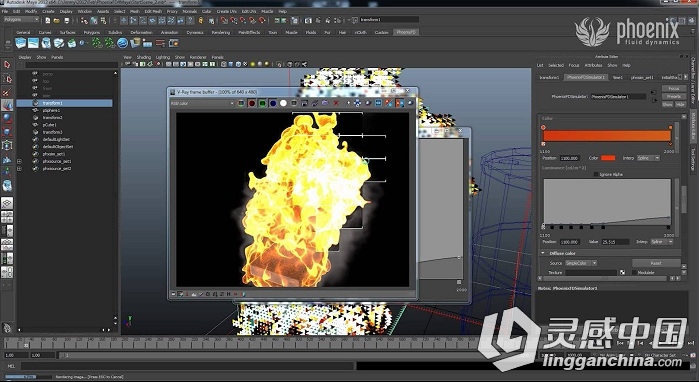Click the red X clear image icon in V-Ray frame buffer
Image resolution: width=699 pixels, height=382 pixels.
[336, 103]
